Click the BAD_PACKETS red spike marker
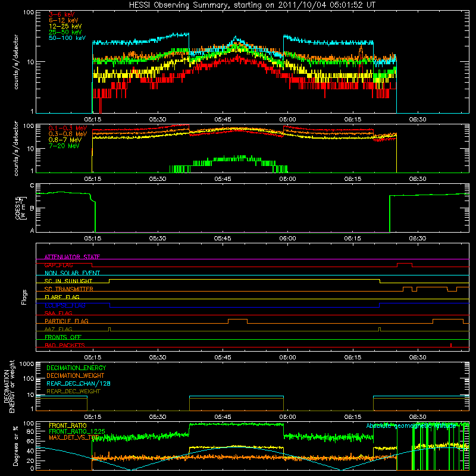Image resolution: width=476 pixels, height=476 pixels. (x=451, y=345)
